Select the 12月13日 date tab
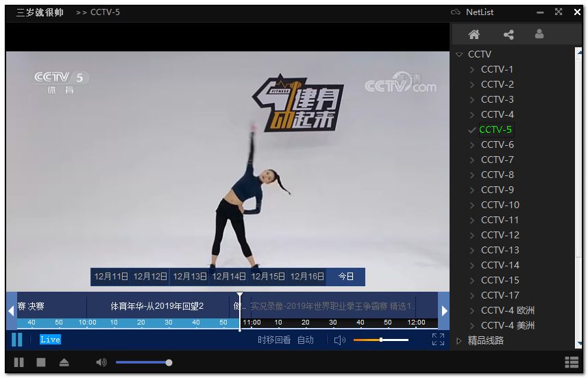 tap(190, 277)
